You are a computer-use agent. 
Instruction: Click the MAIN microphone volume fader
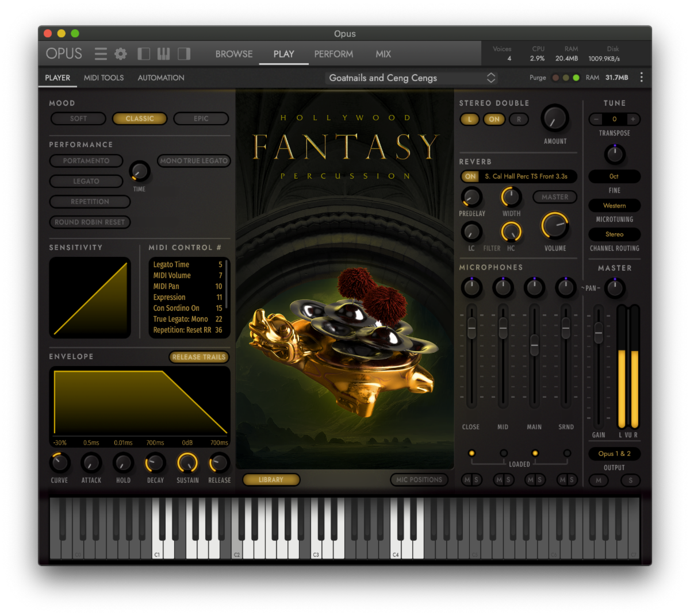tap(534, 345)
